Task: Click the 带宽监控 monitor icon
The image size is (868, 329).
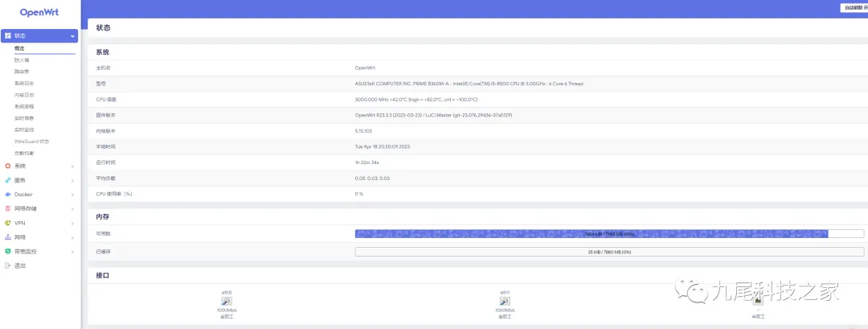Action: (8, 251)
